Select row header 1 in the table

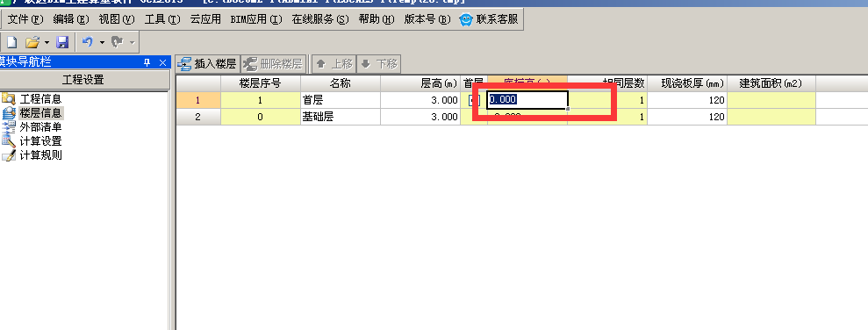coord(198,100)
